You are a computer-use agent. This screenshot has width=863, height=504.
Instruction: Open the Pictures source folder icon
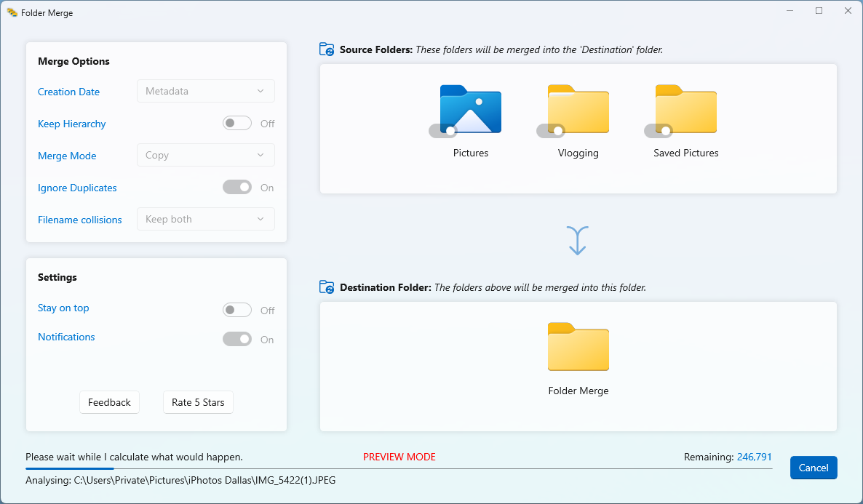click(x=470, y=110)
